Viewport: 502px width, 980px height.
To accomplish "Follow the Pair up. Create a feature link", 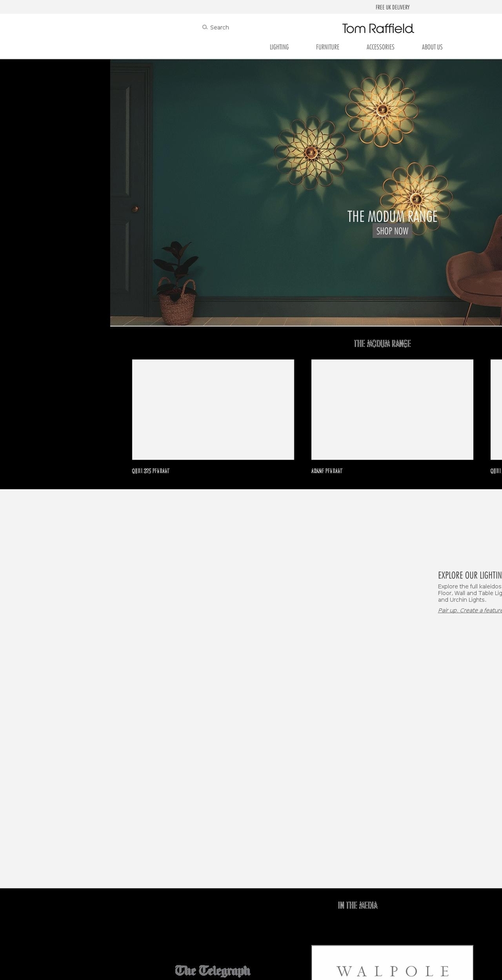I will [x=470, y=610].
